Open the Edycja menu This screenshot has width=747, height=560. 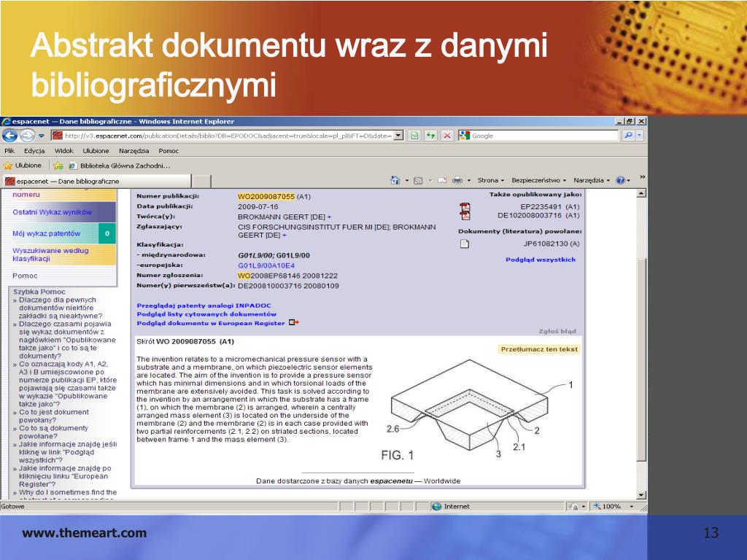coord(34,151)
